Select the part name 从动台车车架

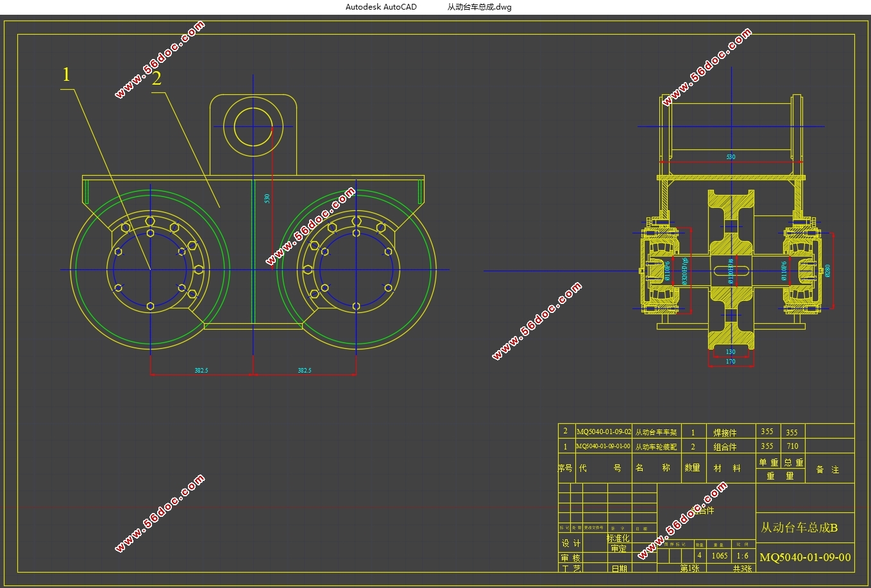656,432
